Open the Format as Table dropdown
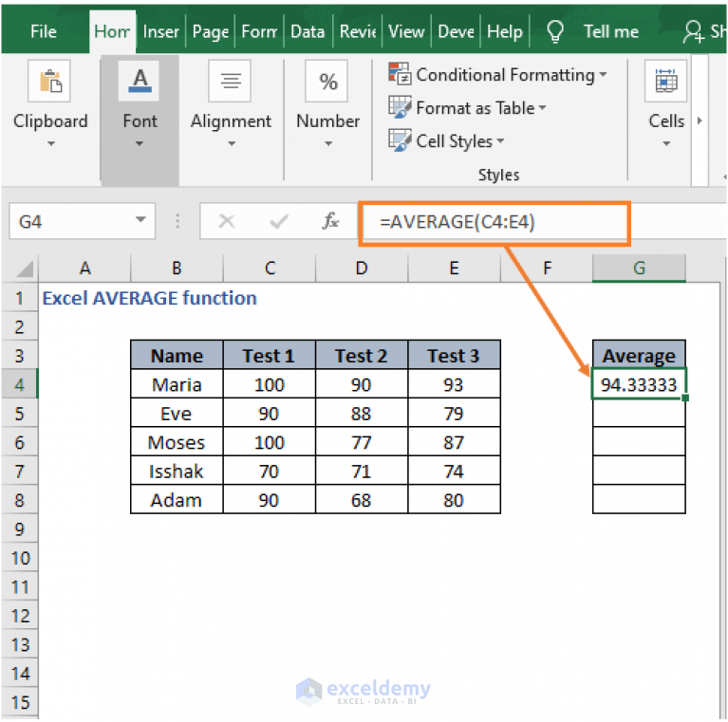 (542, 107)
